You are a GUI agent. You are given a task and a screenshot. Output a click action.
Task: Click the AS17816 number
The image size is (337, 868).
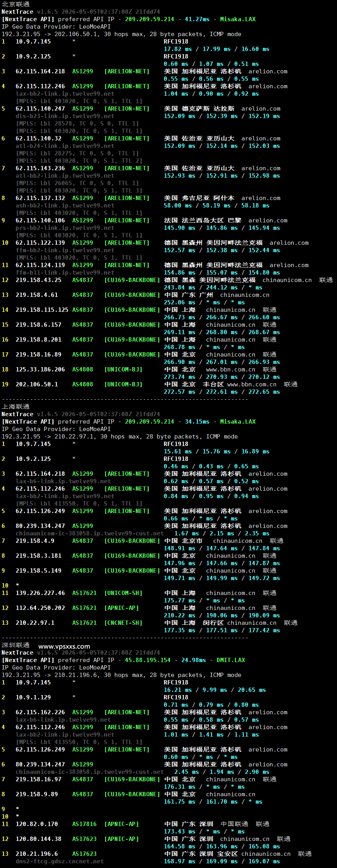[84, 824]
